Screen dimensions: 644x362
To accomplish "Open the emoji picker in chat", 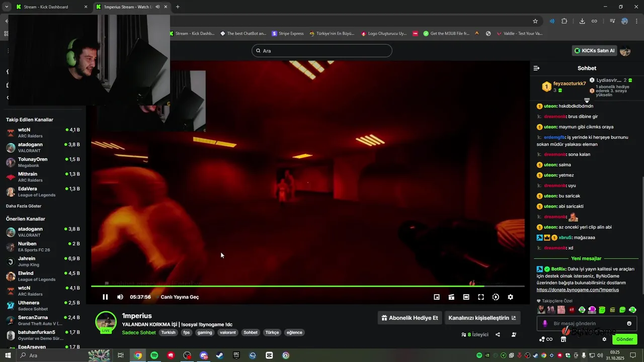I will (x=629, y=323).
